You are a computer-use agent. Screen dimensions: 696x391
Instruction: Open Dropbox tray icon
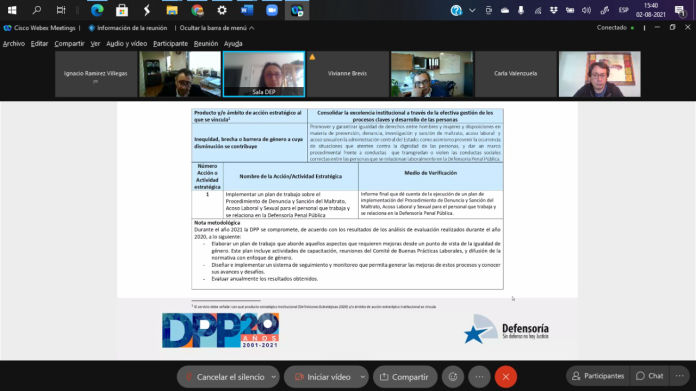click(x=554, y=10)
